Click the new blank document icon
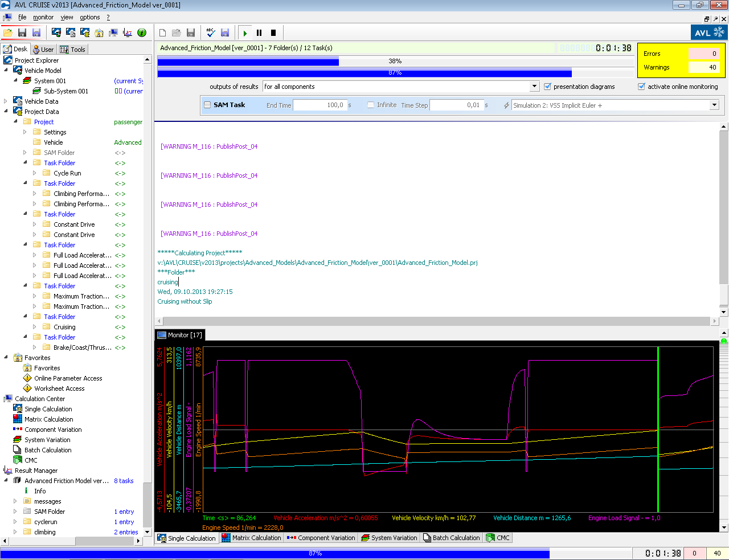 click(162, 33)
